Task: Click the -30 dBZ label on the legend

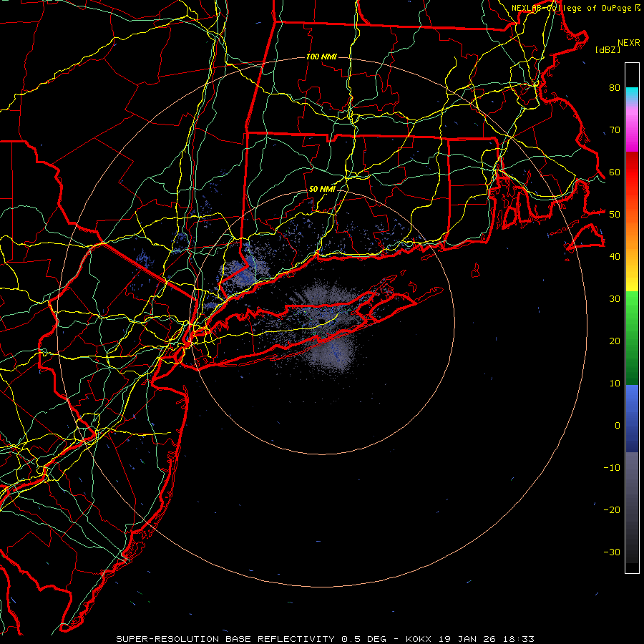Action: pyautogui.click(x=612, y=552)
